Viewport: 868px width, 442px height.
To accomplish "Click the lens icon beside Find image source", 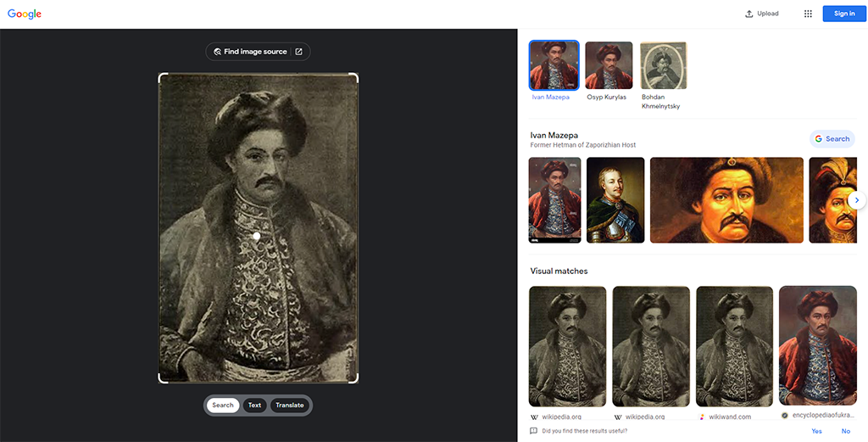I will [218, 52].
